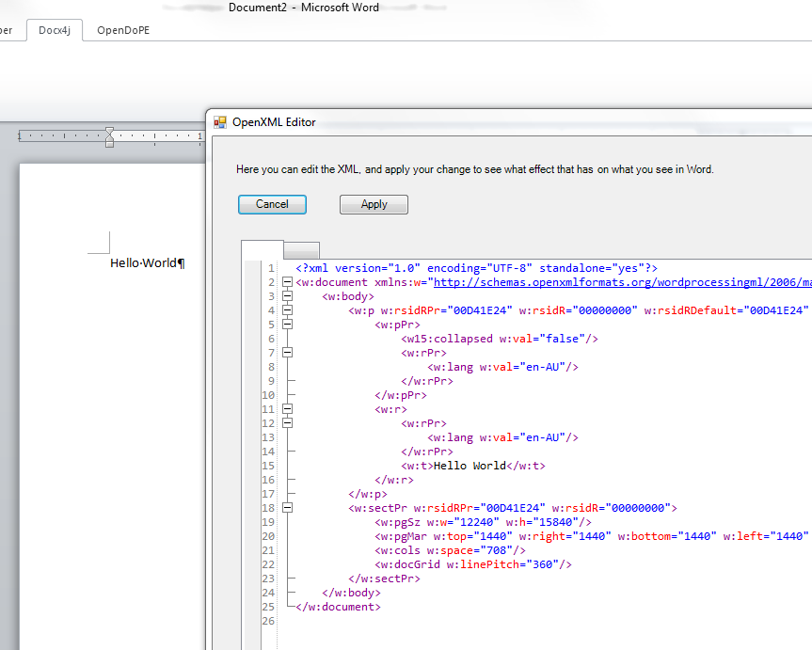Select the first blank editor tab
812x650 pixels.
coord(263,249)
